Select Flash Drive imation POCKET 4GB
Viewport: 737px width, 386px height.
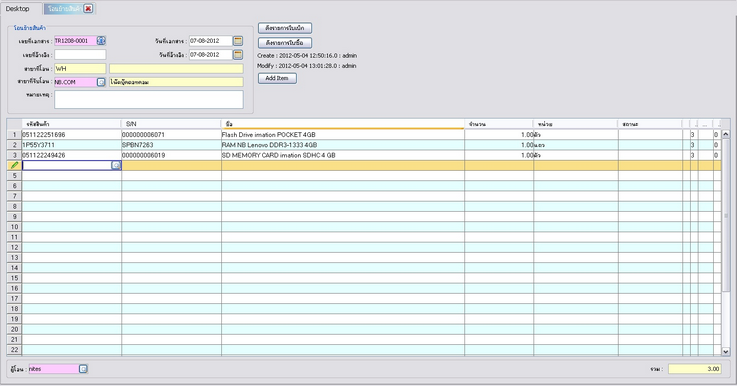point(343,135)
